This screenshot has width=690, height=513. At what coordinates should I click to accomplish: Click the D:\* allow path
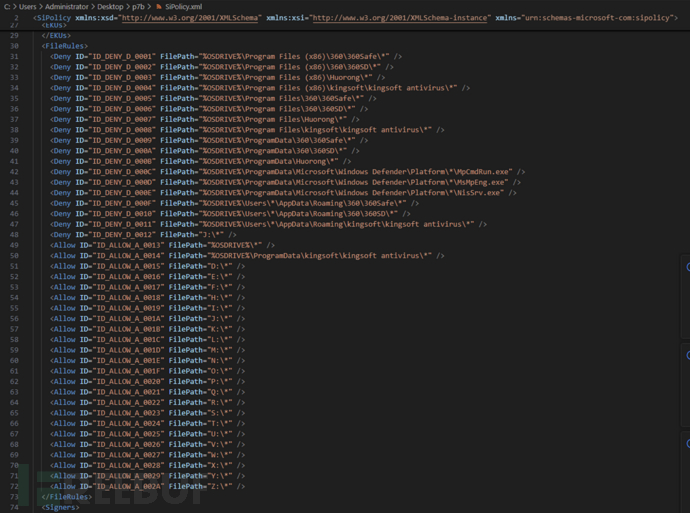[x=220, y=266]
